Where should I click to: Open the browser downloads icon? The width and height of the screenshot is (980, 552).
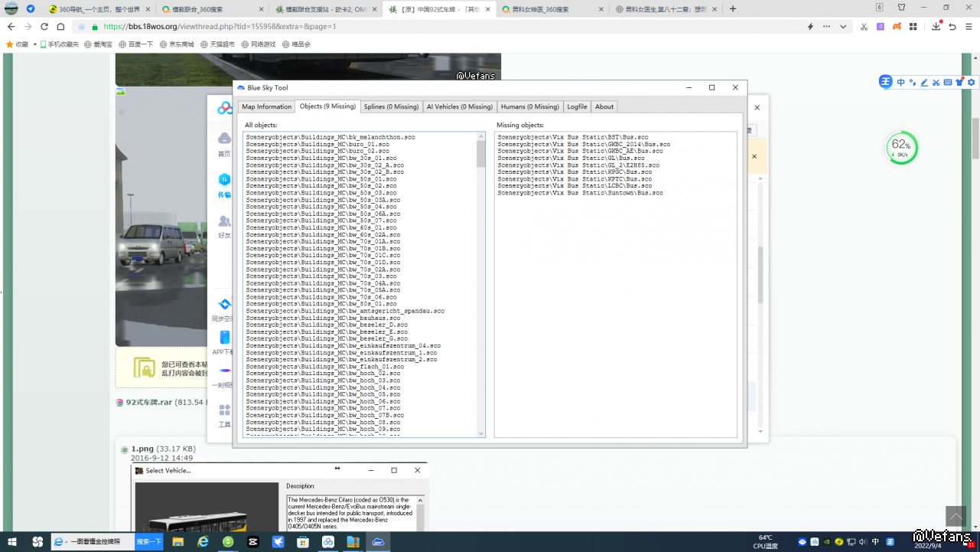936,27
